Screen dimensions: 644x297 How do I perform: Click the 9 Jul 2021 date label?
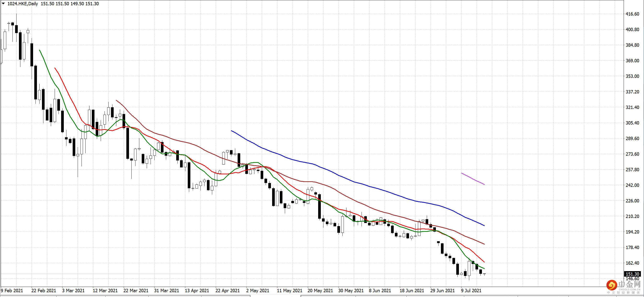(x=471, y=291)
